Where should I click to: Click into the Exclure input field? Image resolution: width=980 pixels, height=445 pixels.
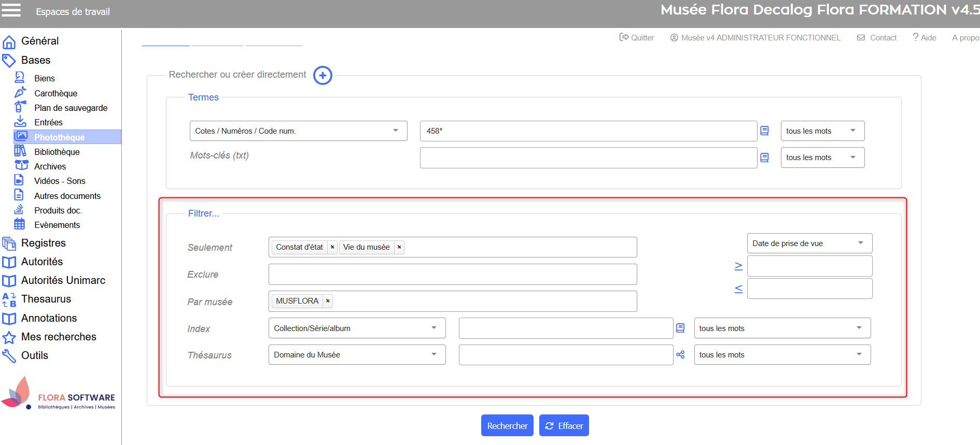[x=452, y=275]
